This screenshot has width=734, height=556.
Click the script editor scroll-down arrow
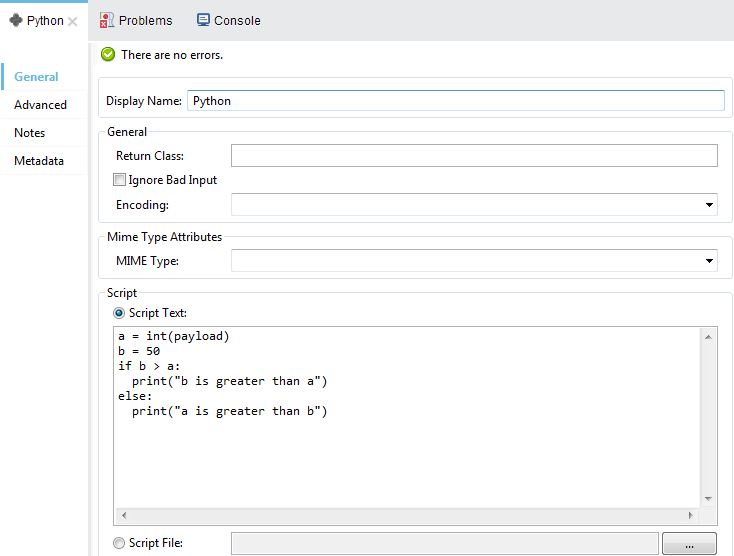coord(708,499)
